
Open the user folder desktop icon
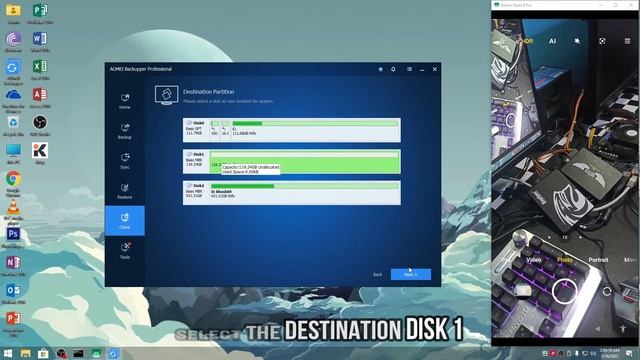point(13,13)
